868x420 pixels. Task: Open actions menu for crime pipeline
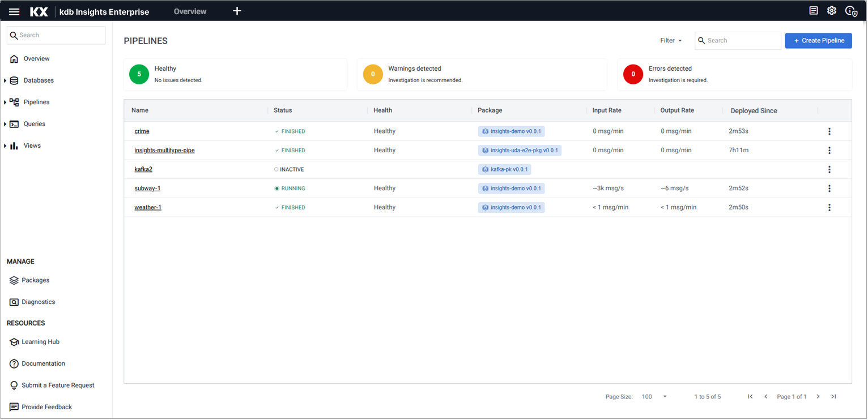click(x=829, y=131)
